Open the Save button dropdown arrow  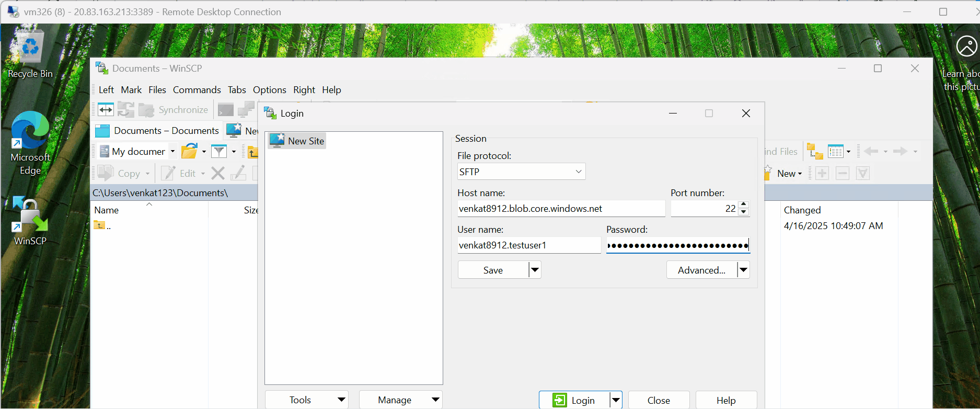click(534, 270)
